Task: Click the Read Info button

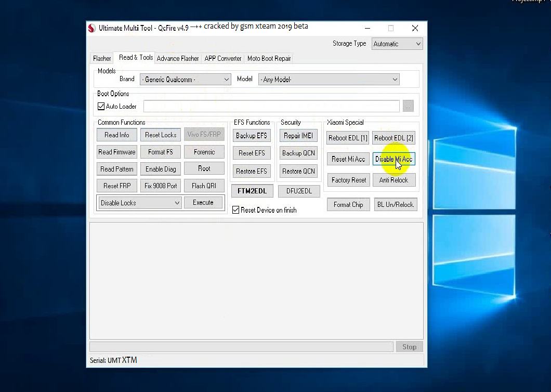Action: tap(116, 135)
